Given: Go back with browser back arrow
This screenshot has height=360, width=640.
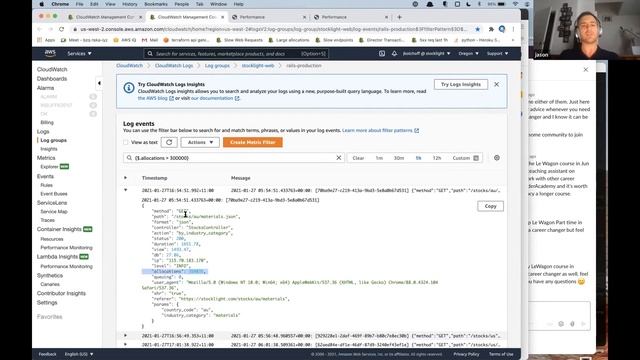Looking at the screenshot, I should (40, 29).
